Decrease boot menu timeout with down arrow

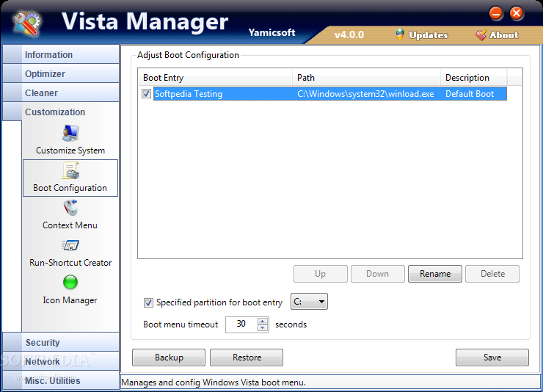263,328
